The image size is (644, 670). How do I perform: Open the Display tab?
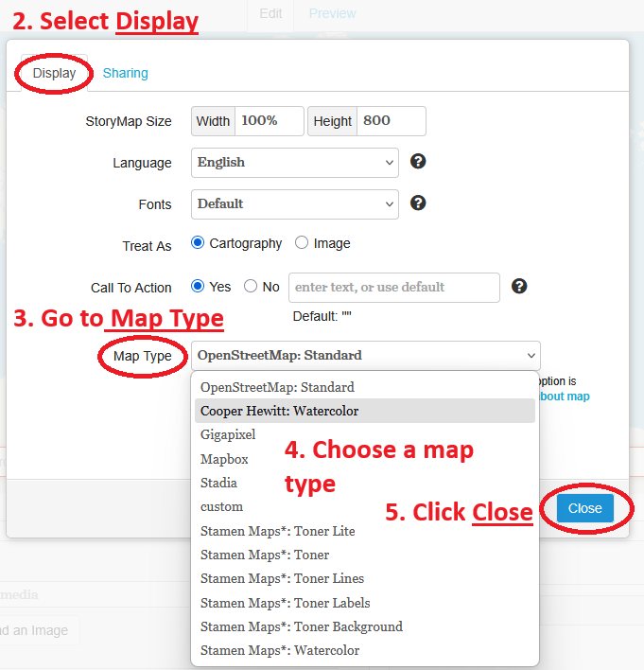[x=54, y=73]
